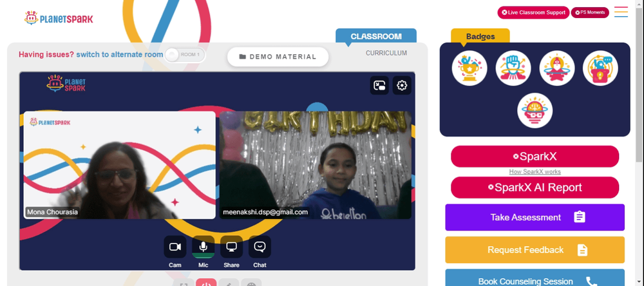This screenshot has height=286, width=644.
Task: Click the pink power button below the video
Action: 206,282
